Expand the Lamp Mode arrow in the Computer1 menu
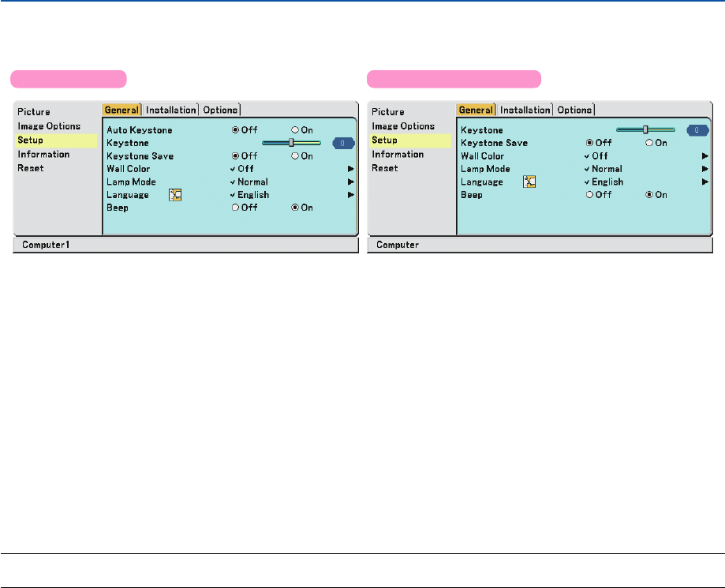Image resolution: width=725 pixels, height=588 pixels. coord(351,182)
